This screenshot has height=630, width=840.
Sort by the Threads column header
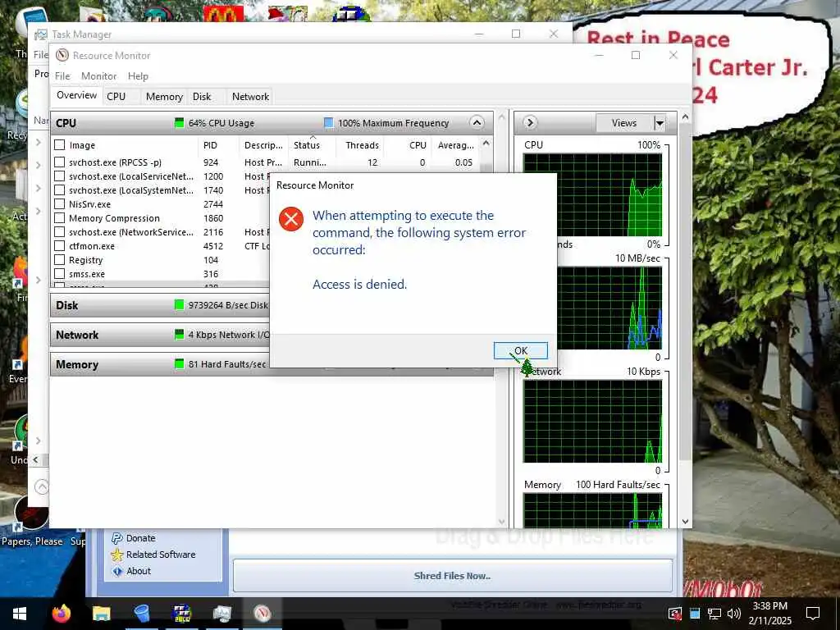(362, 145)
